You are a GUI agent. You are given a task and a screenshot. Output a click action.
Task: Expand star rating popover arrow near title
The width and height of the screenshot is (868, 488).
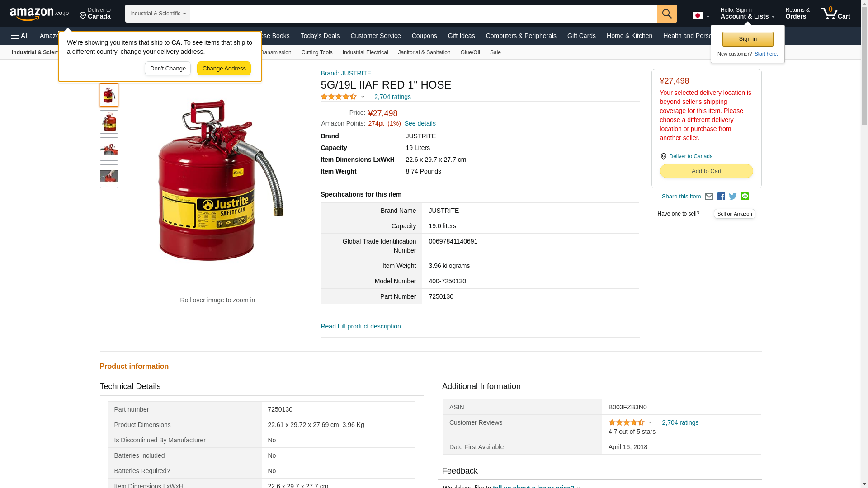(363, 97)
